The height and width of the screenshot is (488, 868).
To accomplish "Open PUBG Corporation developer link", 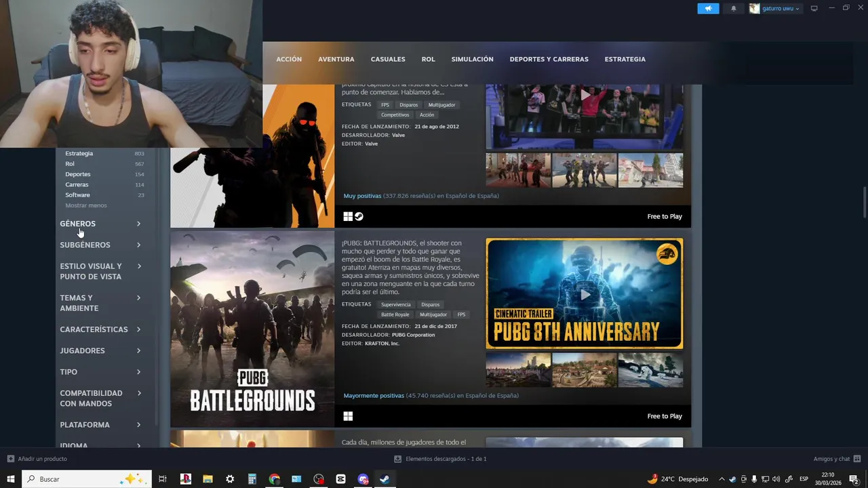I will pos(414,335).
